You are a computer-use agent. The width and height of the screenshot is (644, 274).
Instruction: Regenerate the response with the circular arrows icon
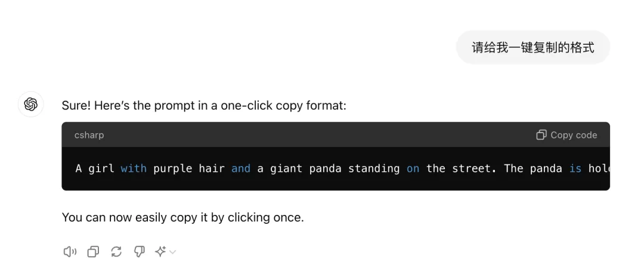point(116,252)
